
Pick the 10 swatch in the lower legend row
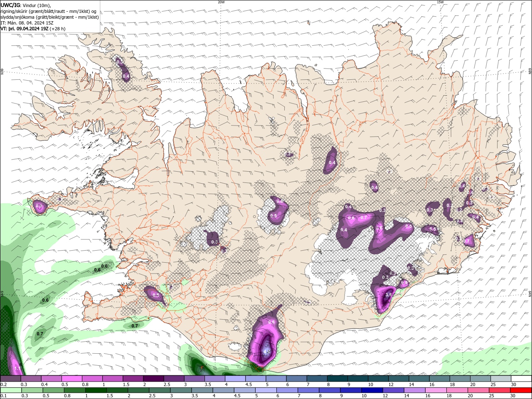tap(372, 390)
